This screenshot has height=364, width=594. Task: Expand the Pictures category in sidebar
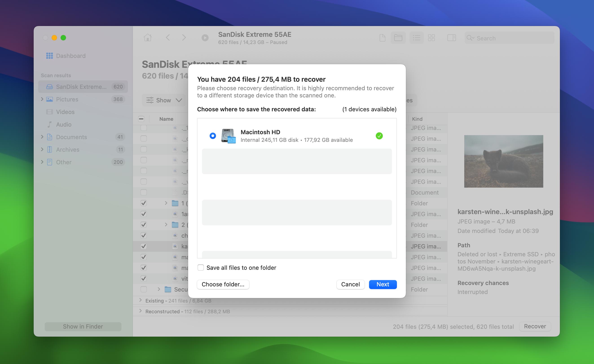click(x=42, y=99)
